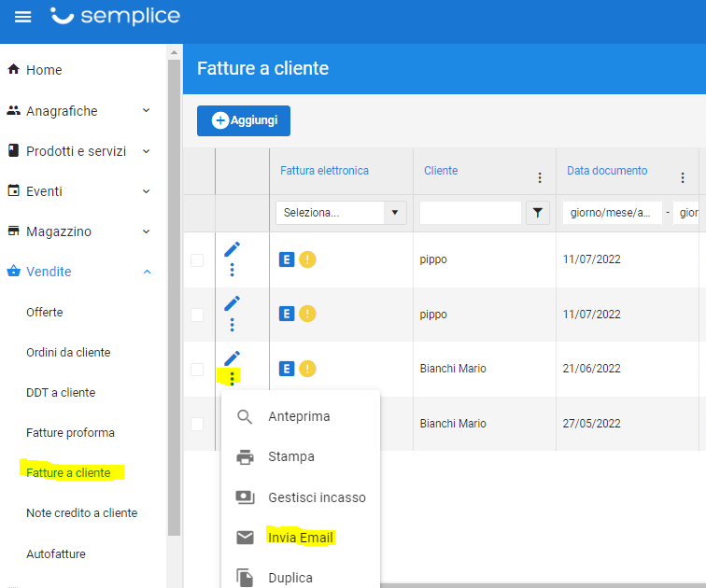
Task: Choose Duplica from context menu
Action: (x=301, y=578)
